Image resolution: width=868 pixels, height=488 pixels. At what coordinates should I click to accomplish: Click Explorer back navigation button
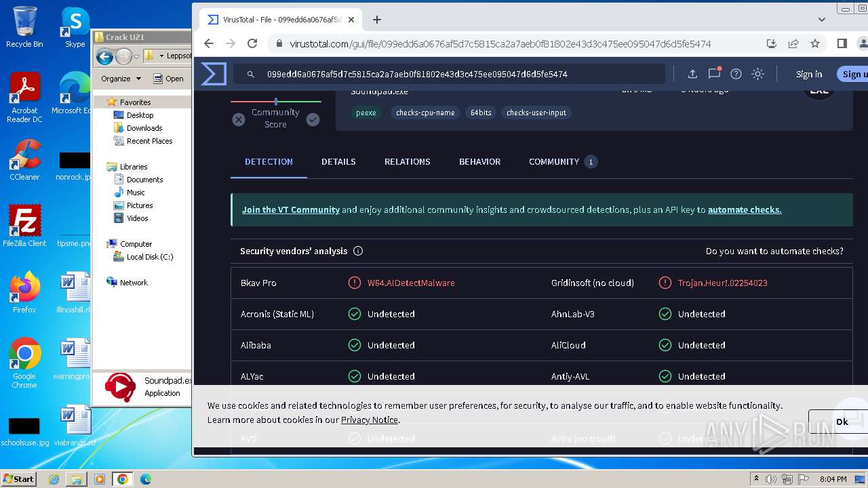coord(104,56)
